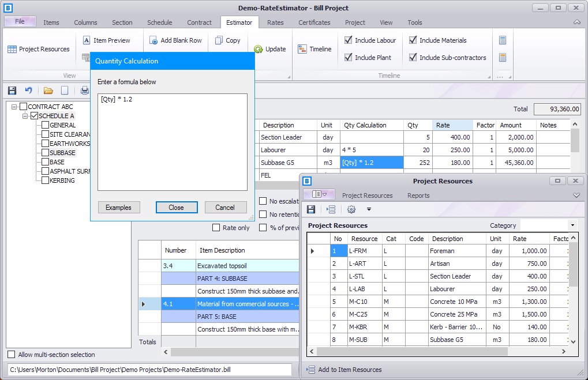Toggle Include Sub-contractors checkbox
Viewport: 588px width, 380px height.
pyautogui.click(x=413, y=57)
